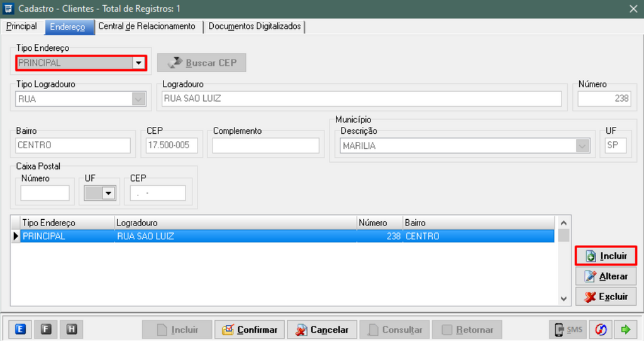Click the H icon button
The image size is (644, 341).
click(71, 329)
